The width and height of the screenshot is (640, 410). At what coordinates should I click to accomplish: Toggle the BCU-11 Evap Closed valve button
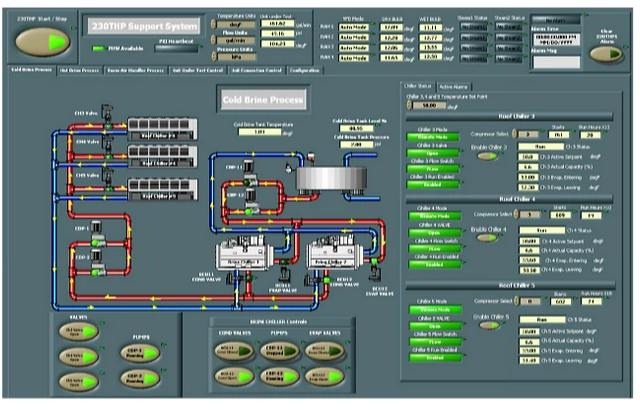click(325, 351)
